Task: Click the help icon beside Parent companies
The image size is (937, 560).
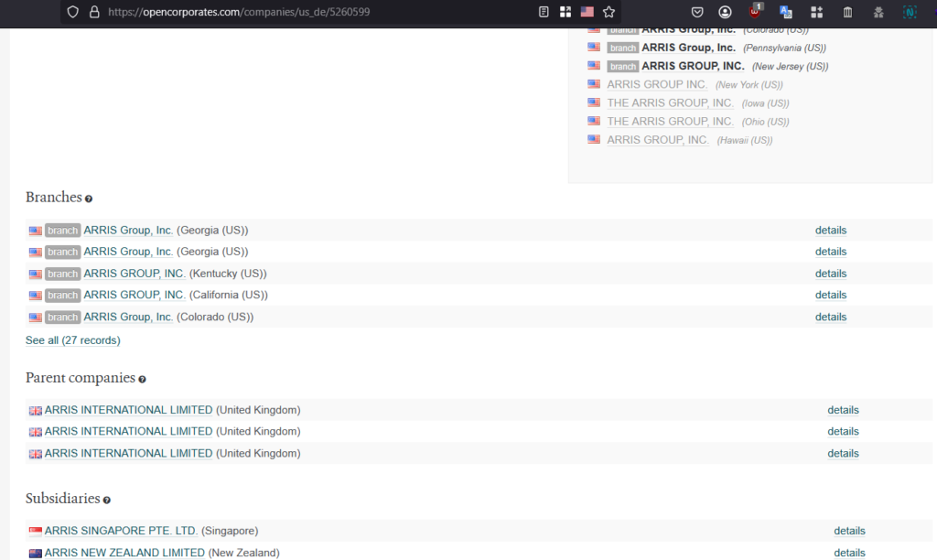Action: click(142, 380)
